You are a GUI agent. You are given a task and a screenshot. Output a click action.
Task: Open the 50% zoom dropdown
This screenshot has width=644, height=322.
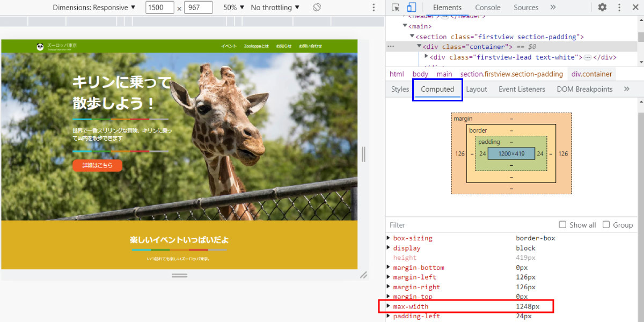point(234,8)
